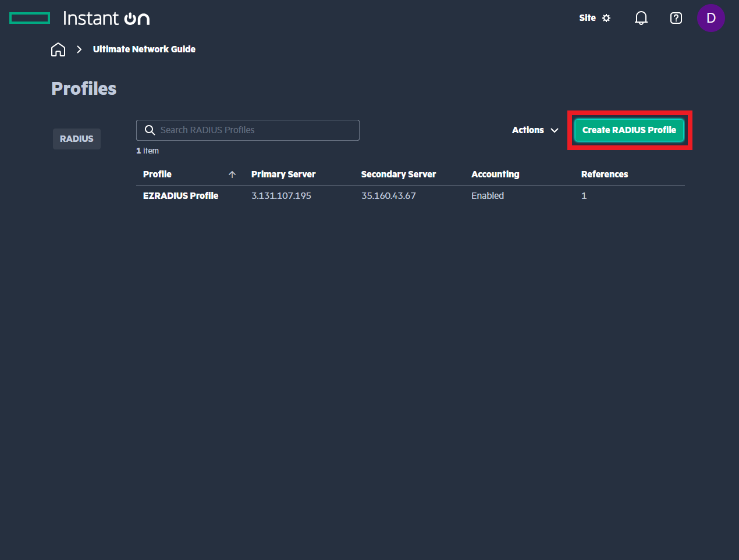
Task: Open Site settings gear
Action: [x=606, y=18]
